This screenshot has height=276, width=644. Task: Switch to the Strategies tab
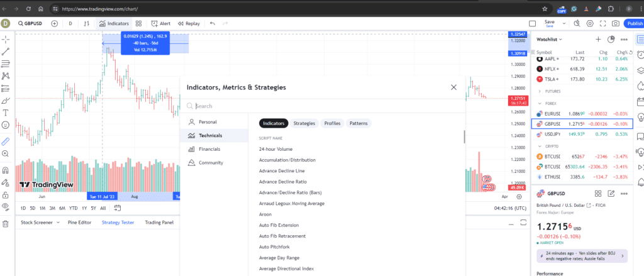point(304,123)
